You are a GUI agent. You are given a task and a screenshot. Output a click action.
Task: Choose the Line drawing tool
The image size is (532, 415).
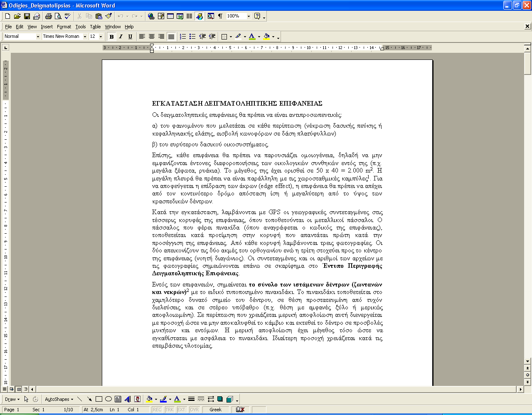point(79,399)
